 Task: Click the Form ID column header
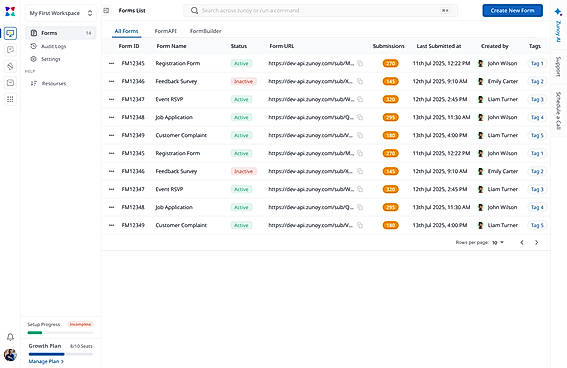[x=129, y=46]
